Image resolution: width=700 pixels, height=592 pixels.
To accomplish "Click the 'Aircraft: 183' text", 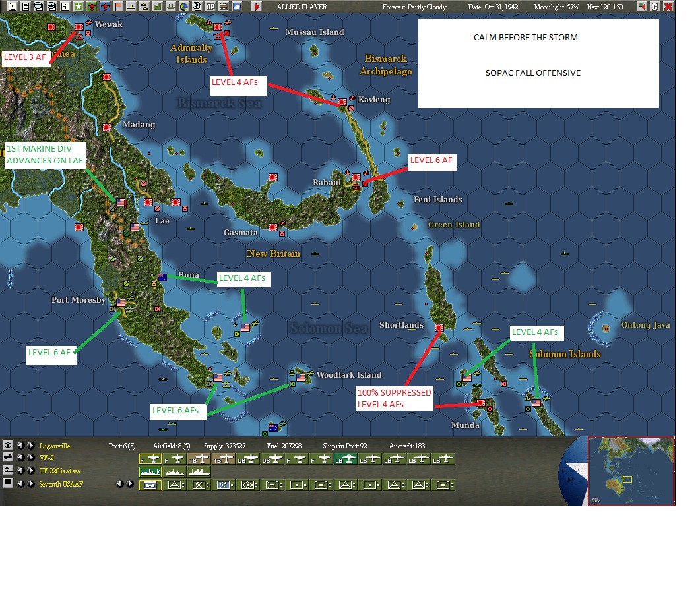I will [406, 446].
